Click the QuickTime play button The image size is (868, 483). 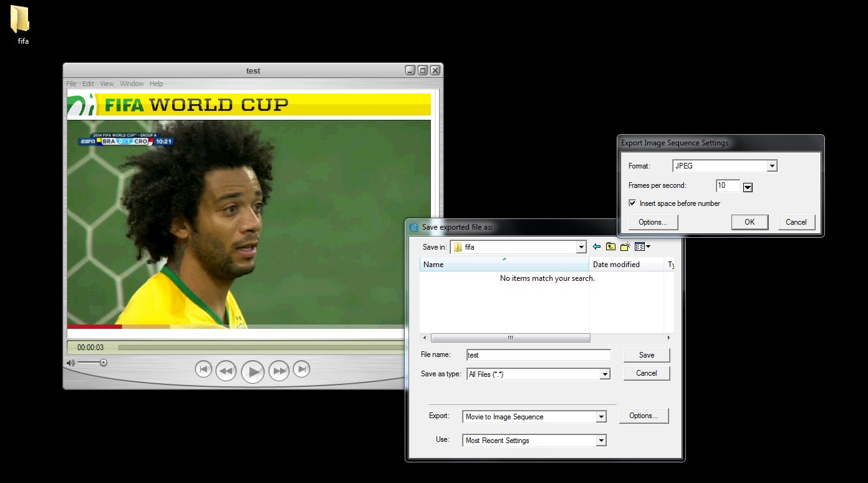coord(253,371)
